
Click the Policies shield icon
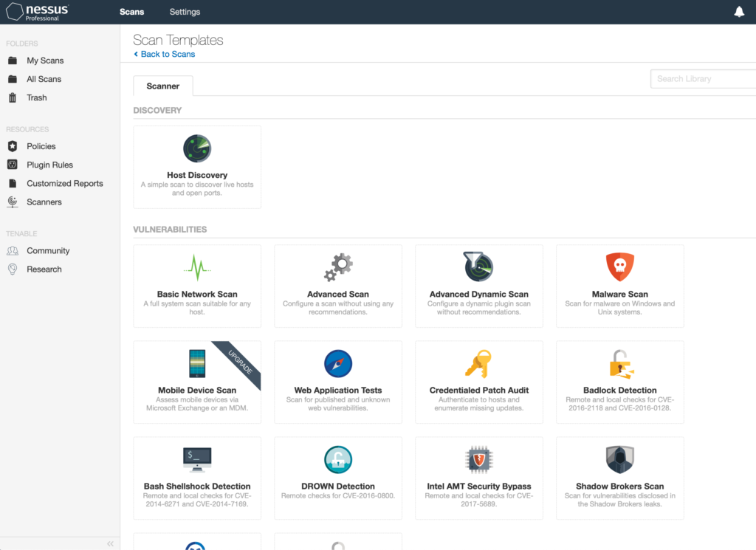[x=13, y=146]
